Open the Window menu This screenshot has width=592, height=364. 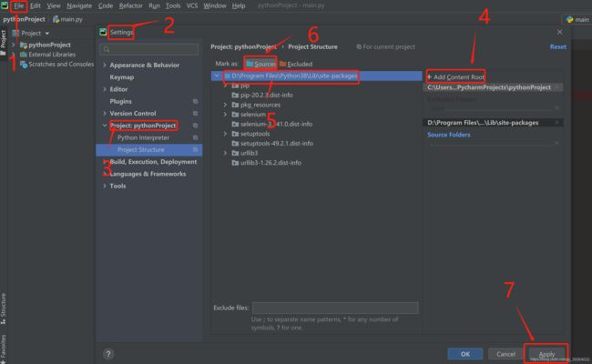214,5
